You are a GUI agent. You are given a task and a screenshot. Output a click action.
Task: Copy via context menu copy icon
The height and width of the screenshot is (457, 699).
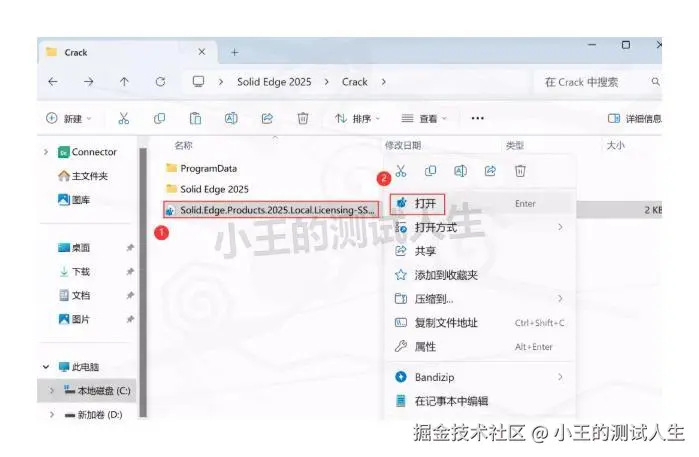430,171
